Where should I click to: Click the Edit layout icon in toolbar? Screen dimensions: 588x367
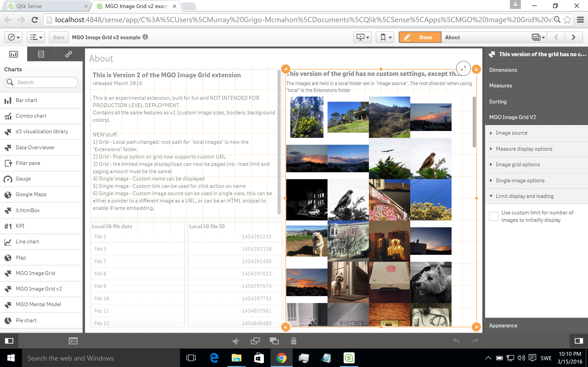tap(406, 37)
